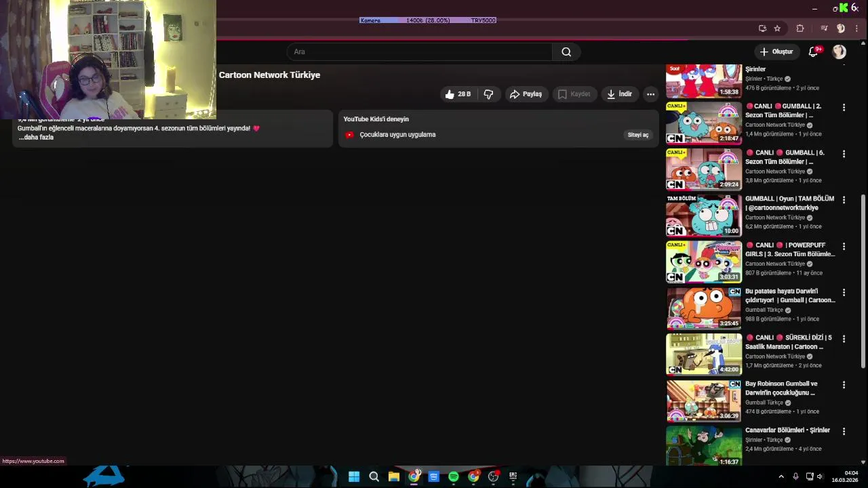Image resolution: width=868 pixels, height=488 pixels.
Task: Open the Oluştur create menu
Action: tap(776, 52)
